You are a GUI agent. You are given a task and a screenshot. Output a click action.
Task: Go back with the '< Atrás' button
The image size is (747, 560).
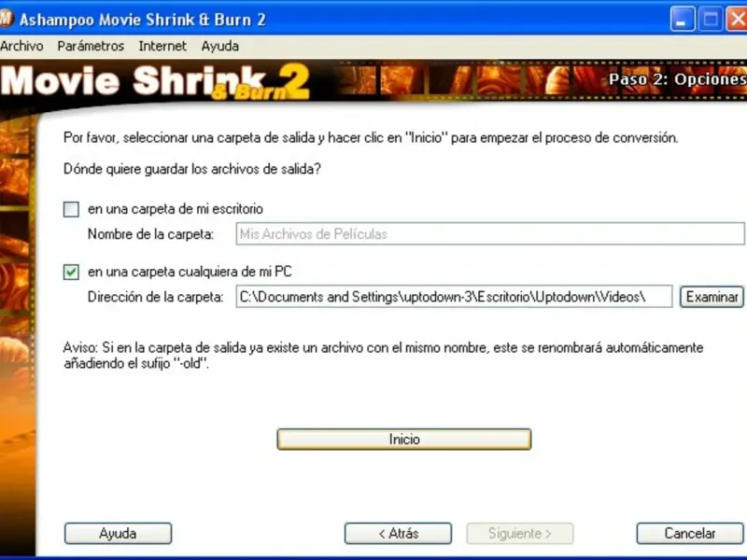pos(399,533)
